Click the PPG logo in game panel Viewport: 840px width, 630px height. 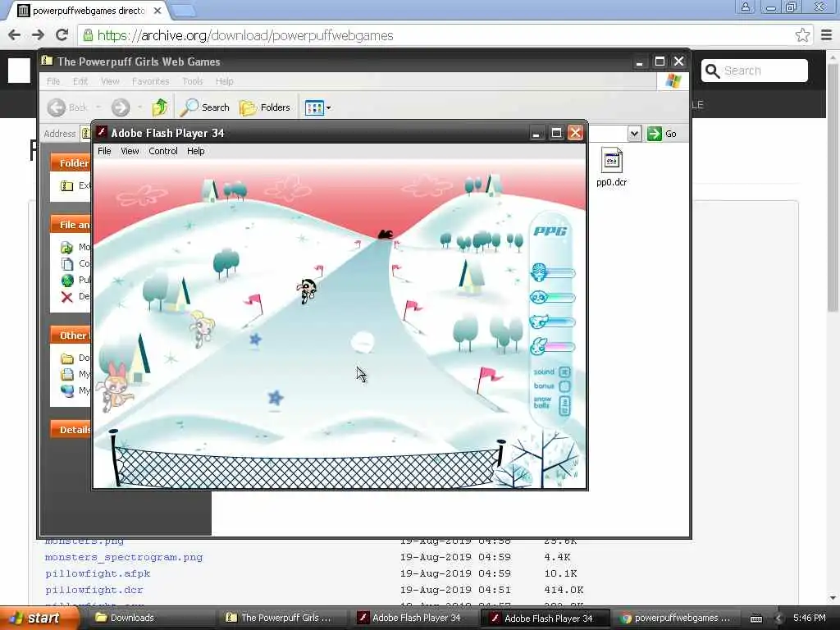(x=550, y=231)
